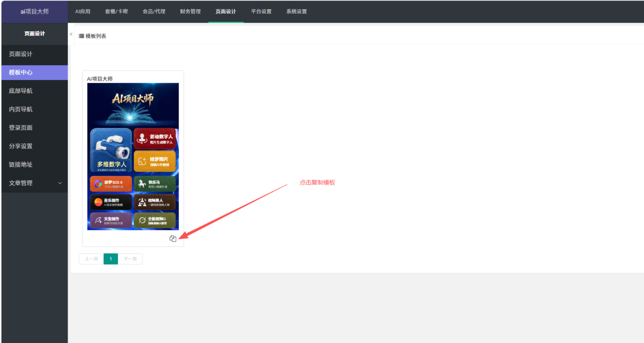This screenshot has height=343, width=644.
Task: Click the 视频换人 tile in the preview
Action: [155, 202]
